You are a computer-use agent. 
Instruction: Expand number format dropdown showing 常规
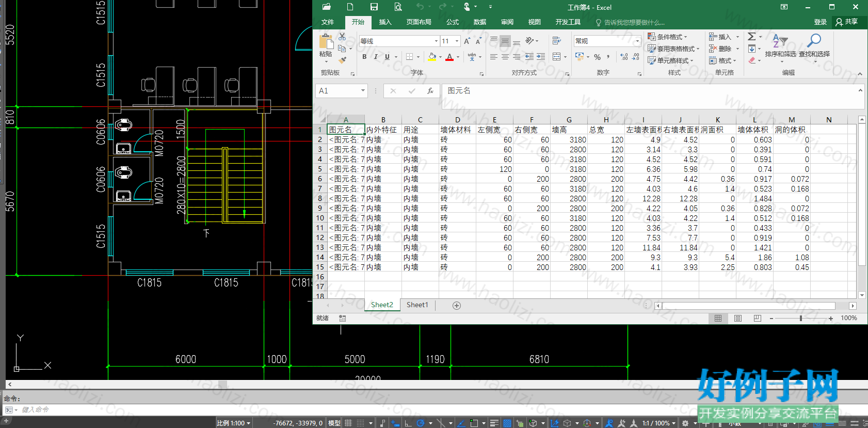[637, 41]
